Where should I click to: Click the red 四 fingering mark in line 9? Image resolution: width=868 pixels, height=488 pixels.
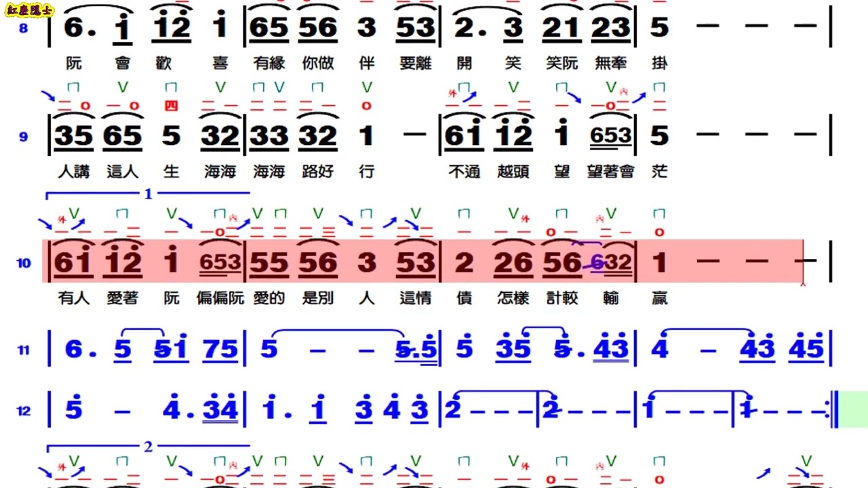click(x=172, y=106)
